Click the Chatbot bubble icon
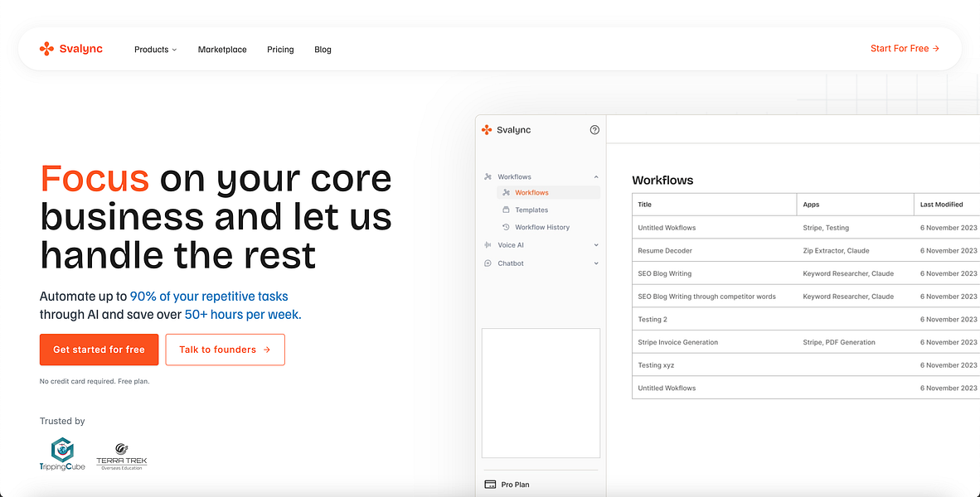This screenshot has height=497, width=980. click(x=488, y=263)
